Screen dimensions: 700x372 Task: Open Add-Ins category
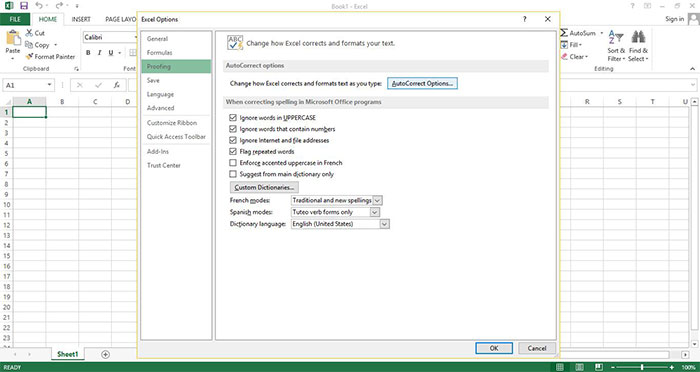[x=158, y=151]
